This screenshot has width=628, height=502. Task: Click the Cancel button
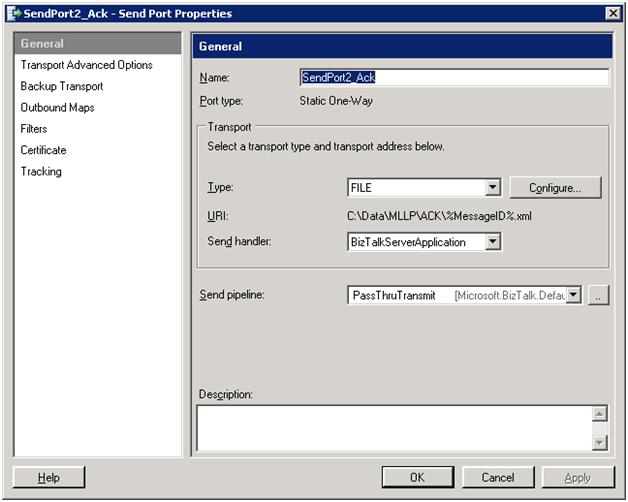[x=498, y=477]
